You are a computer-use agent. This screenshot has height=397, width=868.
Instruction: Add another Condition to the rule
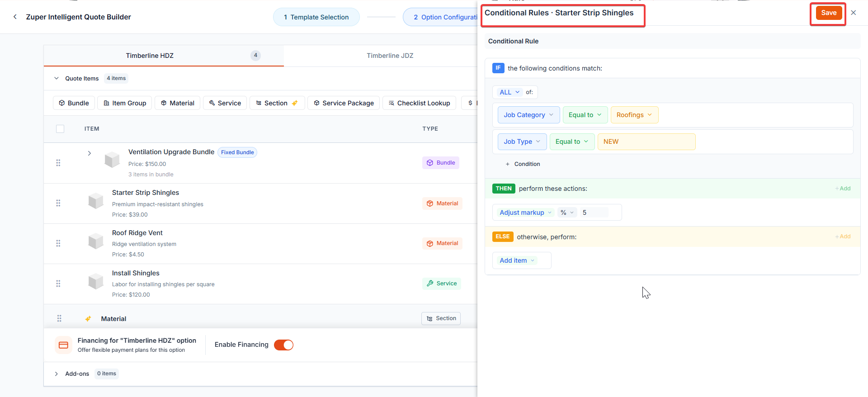point(523,164)
